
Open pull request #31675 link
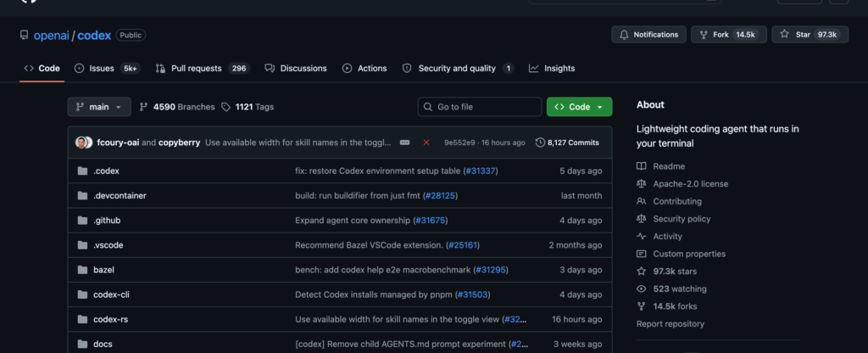click(430, 221)
